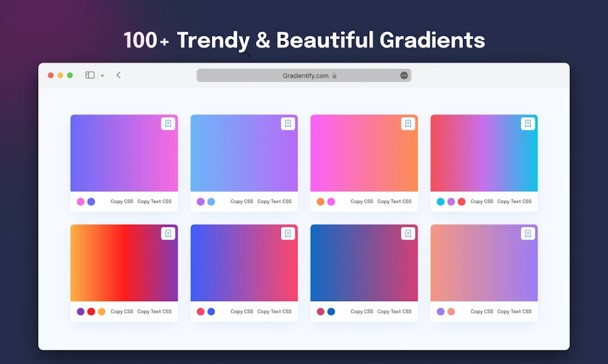This screenshot has height=364, width=608.
Task: Click the bookmark icon on the purple gradient card
Action: click(168, 124)
